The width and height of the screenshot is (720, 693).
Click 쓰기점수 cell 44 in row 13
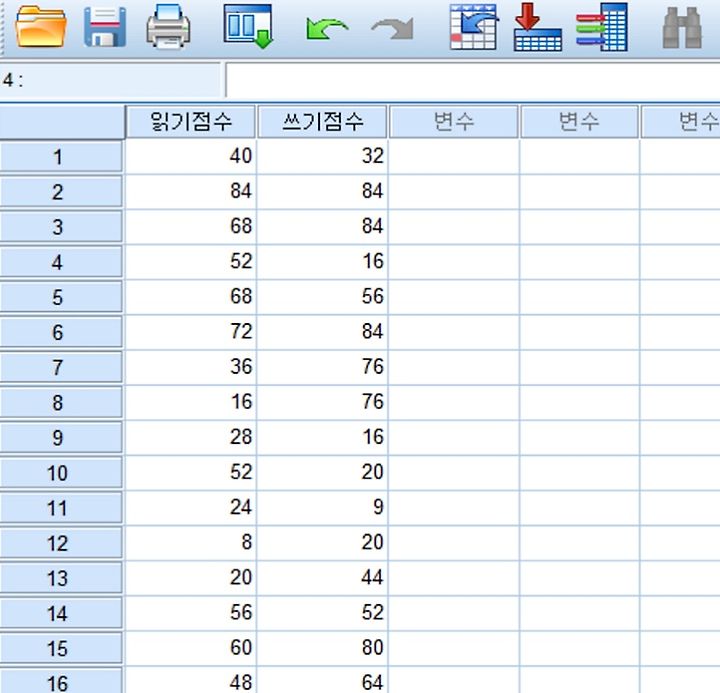coord(322,578)
